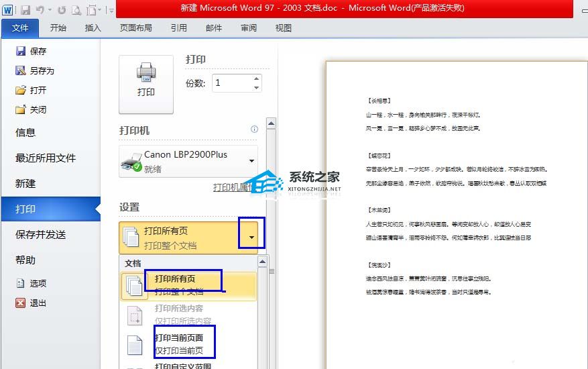
Task: Expand the Canon LBP2900Plus printer dropdown
Action: tap(251, 161)
